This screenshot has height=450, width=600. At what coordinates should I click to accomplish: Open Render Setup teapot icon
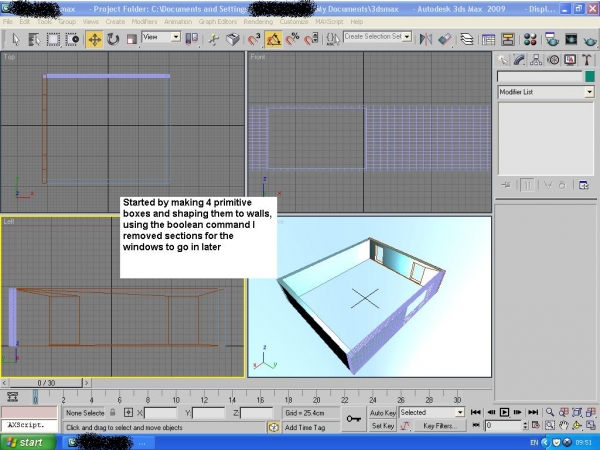(552, 39)
